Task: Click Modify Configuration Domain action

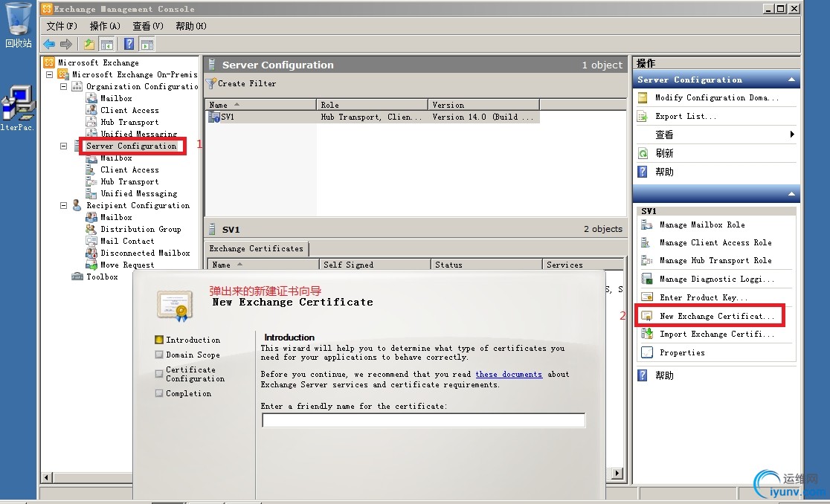Action: tap(716, 98)
